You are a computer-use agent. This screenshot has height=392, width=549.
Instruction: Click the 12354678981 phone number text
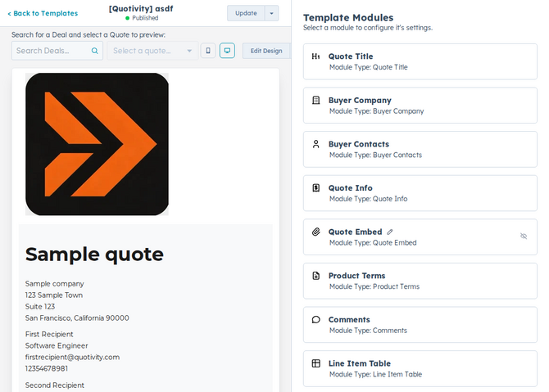(47, 368)
